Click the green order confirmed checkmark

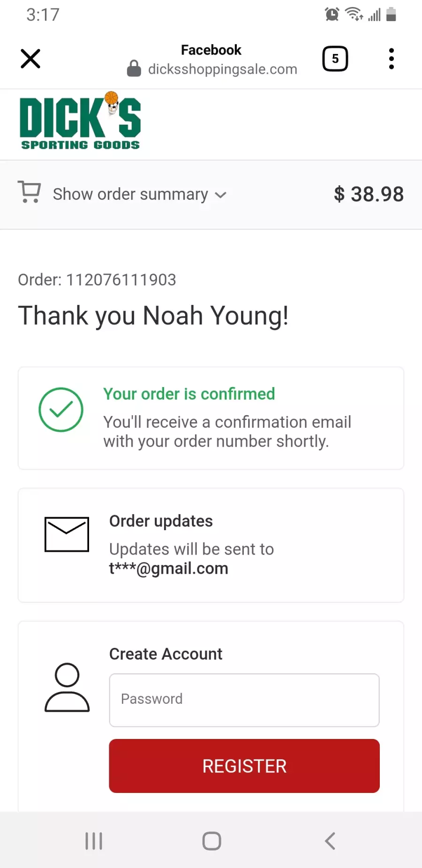61,410
